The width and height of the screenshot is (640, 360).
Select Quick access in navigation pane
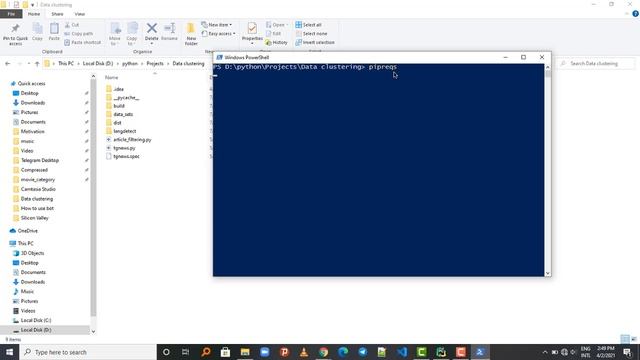tap(31, 83)
